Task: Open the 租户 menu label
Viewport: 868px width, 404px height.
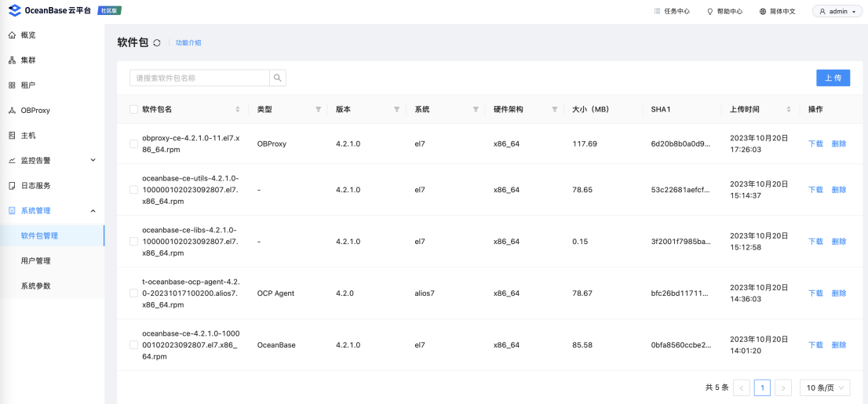Action: [x=28, y=86]
